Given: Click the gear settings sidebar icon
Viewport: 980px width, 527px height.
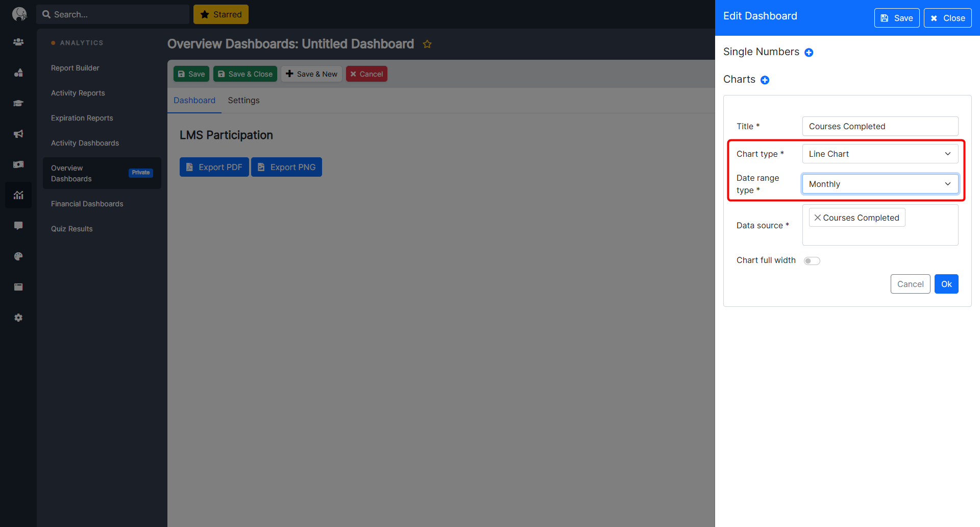Looking at the screenshot, I should click(18, 318).
